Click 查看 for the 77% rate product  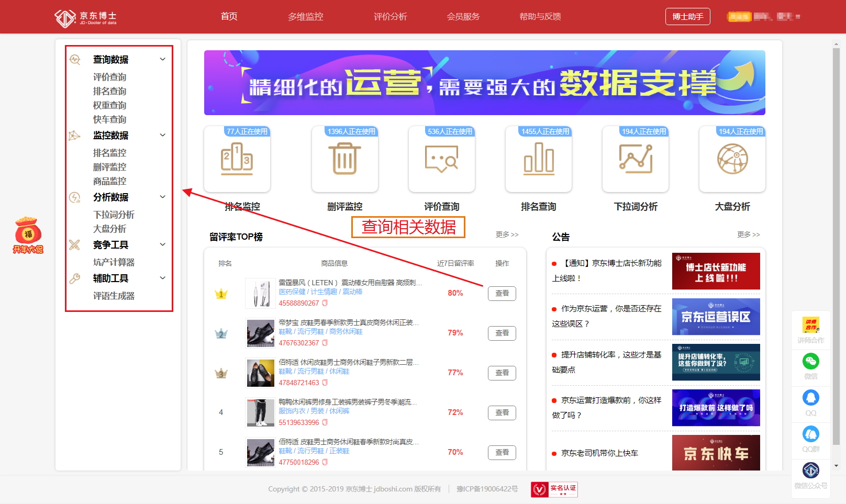[x=502, y=373]
